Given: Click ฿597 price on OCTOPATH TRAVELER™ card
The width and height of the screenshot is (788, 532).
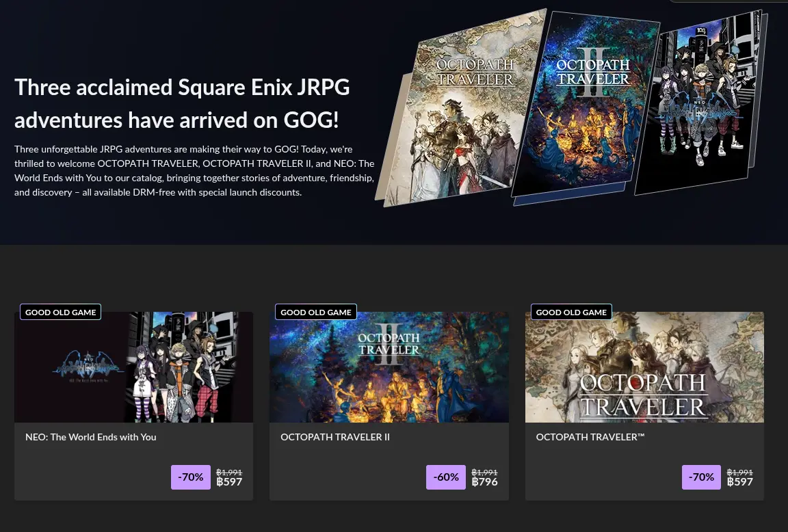Looking at the screenshot, I should pyautogui.click(x=739, y=482).
